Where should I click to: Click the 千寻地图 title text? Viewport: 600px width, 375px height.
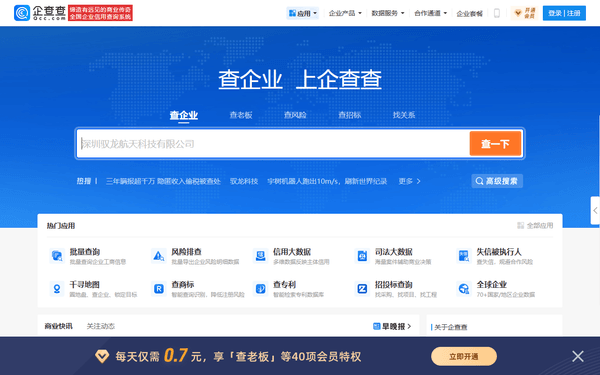(85, 285)
